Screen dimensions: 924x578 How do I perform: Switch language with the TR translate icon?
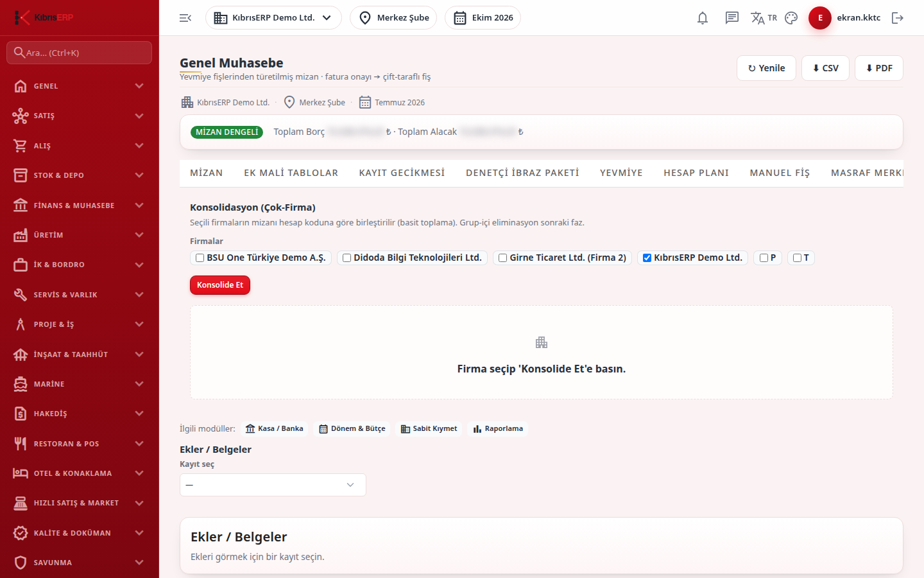coord(764,18)
